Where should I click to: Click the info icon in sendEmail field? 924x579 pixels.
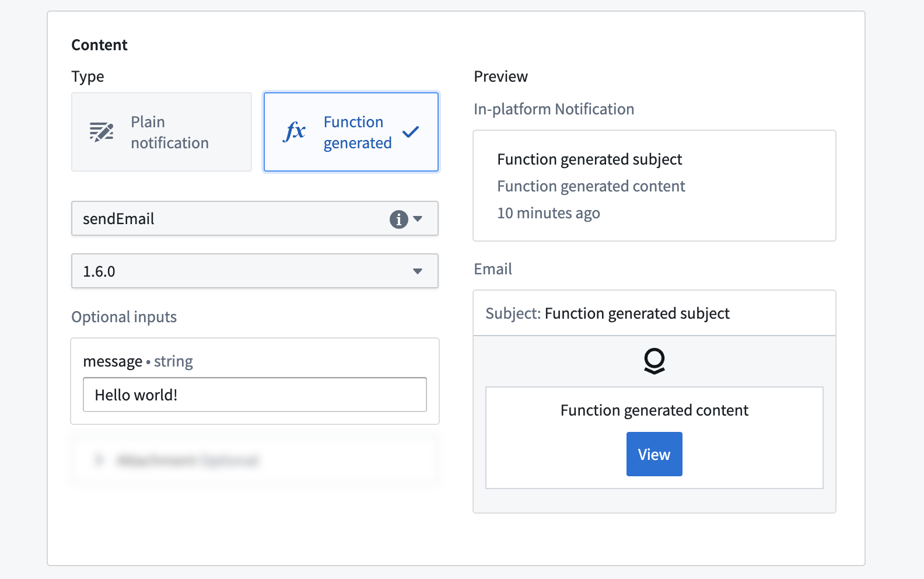pyautogui.click(x=398, y=219)
